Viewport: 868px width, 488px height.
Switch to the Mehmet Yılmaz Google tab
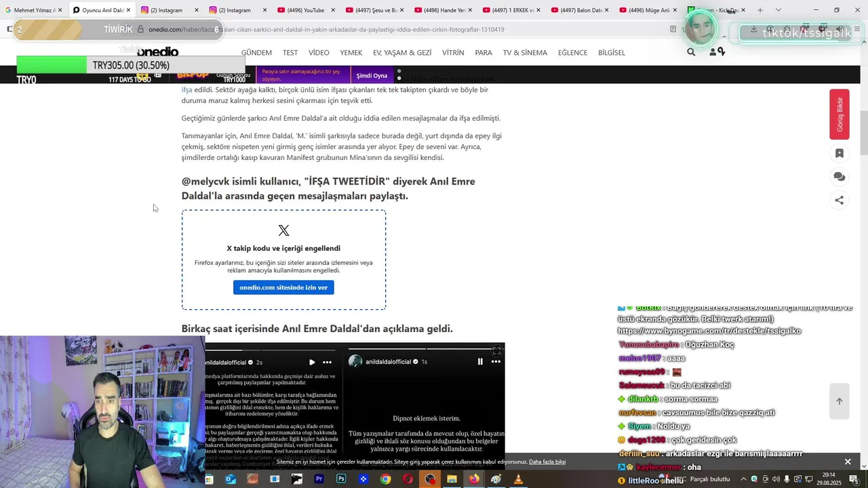click(35, 10)
